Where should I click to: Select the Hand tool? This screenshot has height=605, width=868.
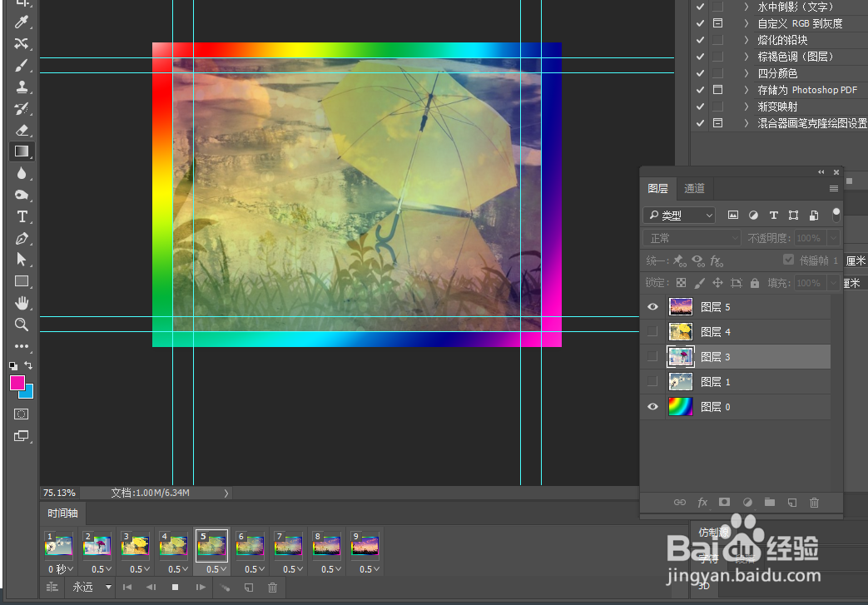coord(22,302)
